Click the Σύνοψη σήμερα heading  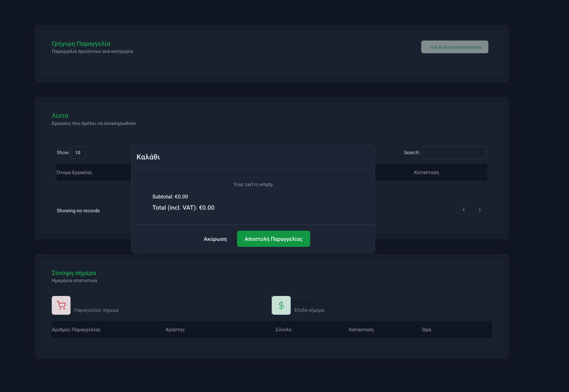coord(74,273)
